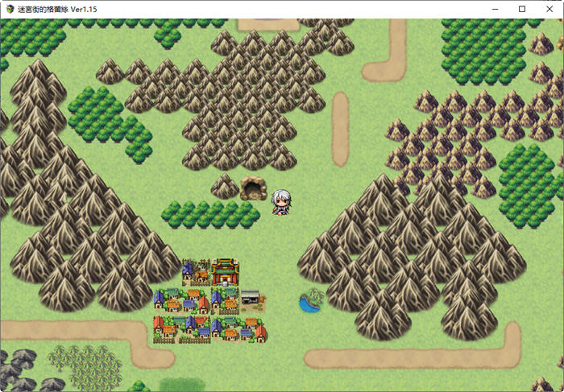Click the row of trees below the cave

[211, 215]
